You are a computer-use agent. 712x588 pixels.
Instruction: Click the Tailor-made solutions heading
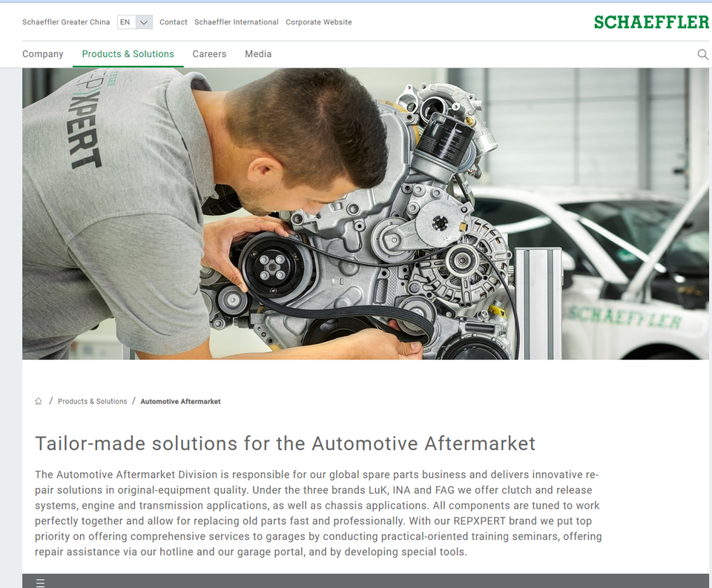(x=285, y=443)
